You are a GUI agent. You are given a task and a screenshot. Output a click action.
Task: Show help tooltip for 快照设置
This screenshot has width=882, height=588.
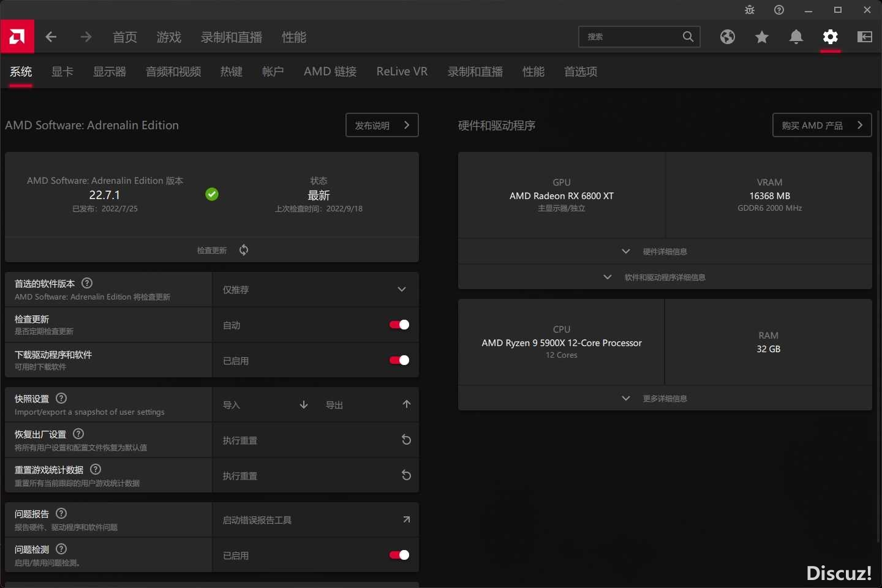(61, 398)
